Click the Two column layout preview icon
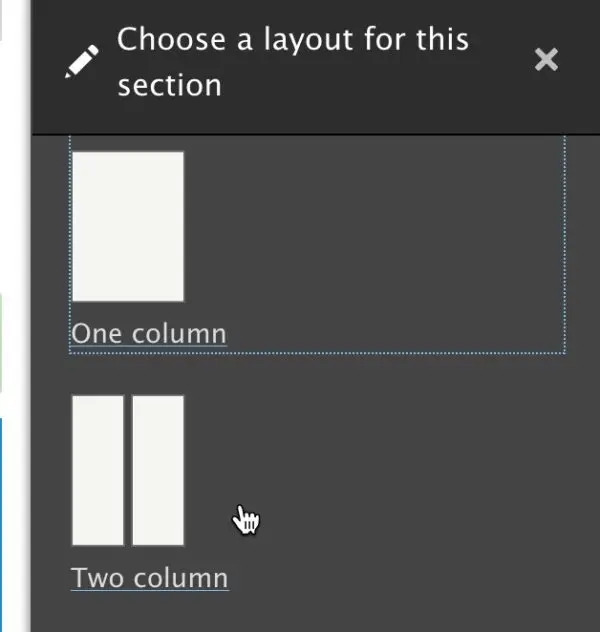 128,470
